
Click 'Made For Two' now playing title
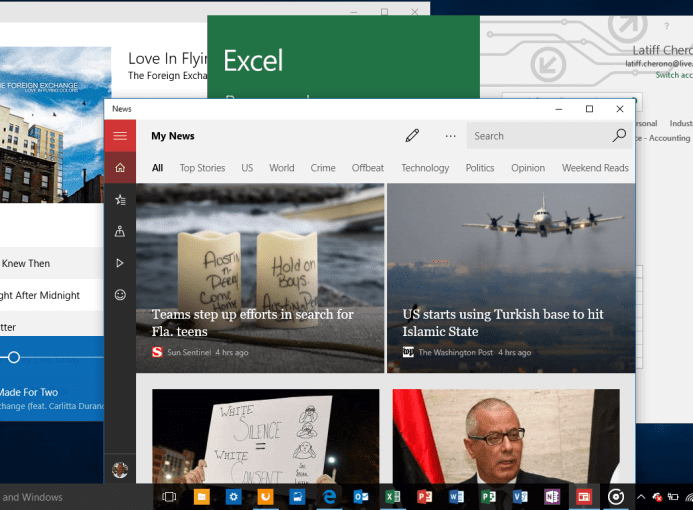pyautogui.click(x=29, y=392)
